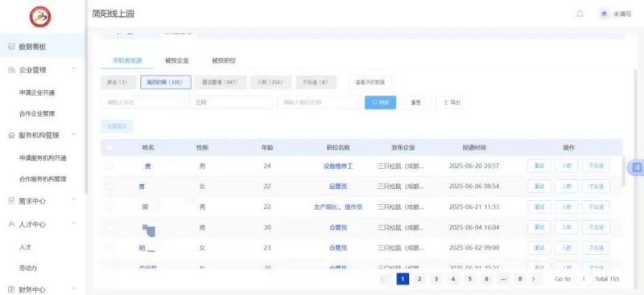This screenshot has height=295, width=644.
Task: Click 面试 for the 2025-06-02 09:00 row
Action: (x=539, y=248)
